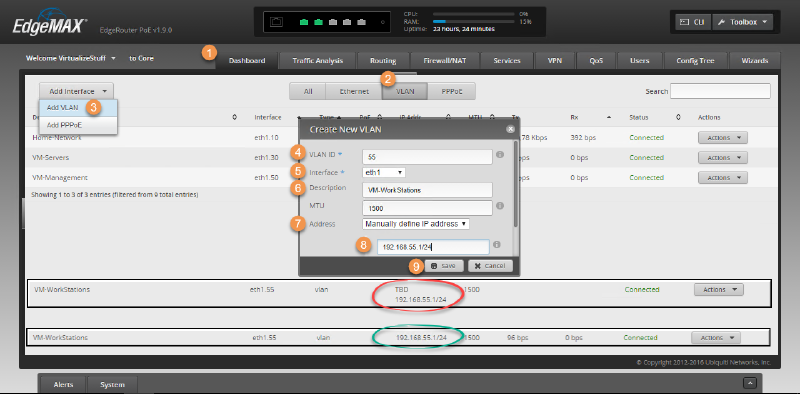
Task: Open Actions for TBD VM-WorkStations row
Action: (719, 289)
